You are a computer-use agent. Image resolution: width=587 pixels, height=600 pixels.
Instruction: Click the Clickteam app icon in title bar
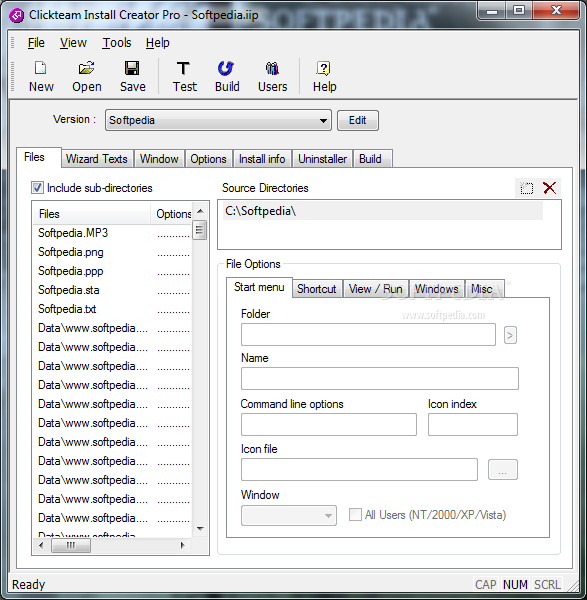pos(16,15)
